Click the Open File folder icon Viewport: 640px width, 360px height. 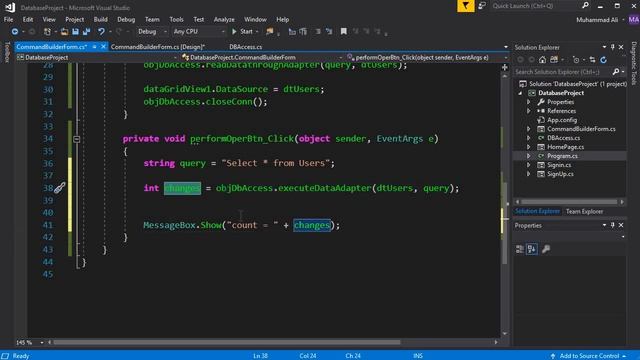(x=64, y=31)
